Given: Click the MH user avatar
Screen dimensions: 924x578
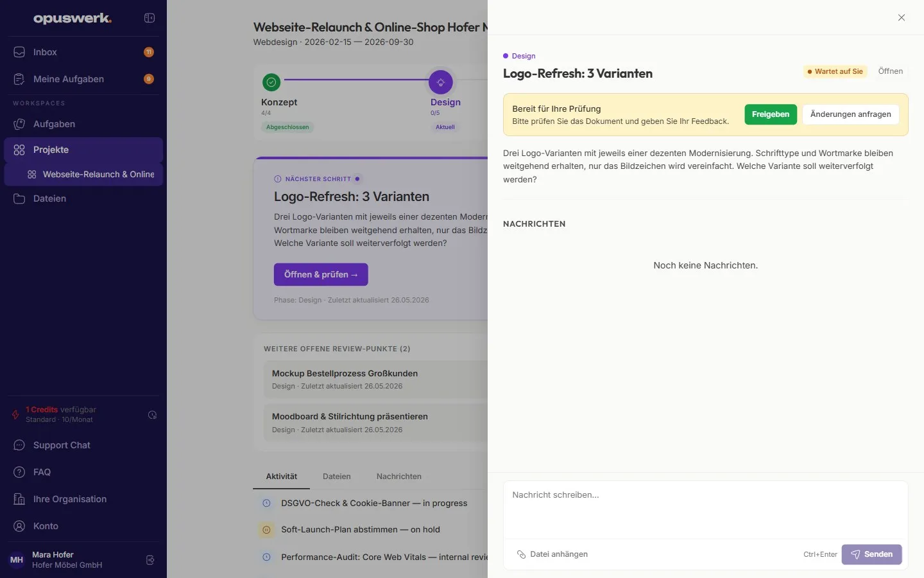Looking at the screenshot, I should click(17, 560).
